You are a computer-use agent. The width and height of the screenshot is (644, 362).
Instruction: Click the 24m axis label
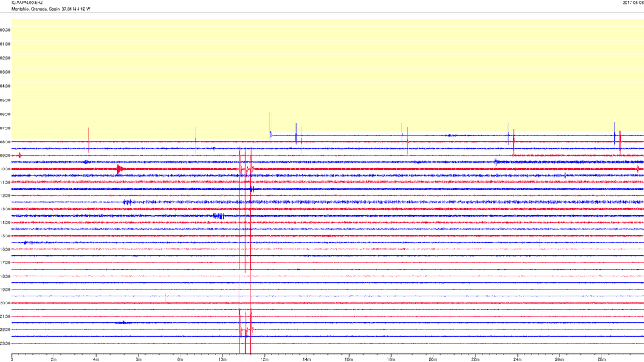[x=517, y=359]
